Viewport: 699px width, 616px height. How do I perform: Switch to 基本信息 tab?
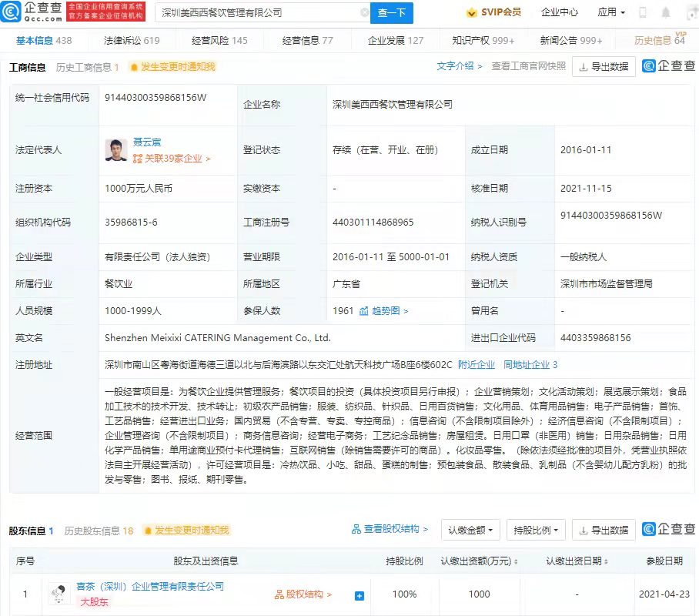pyautogui.click(x=44, y=41)
